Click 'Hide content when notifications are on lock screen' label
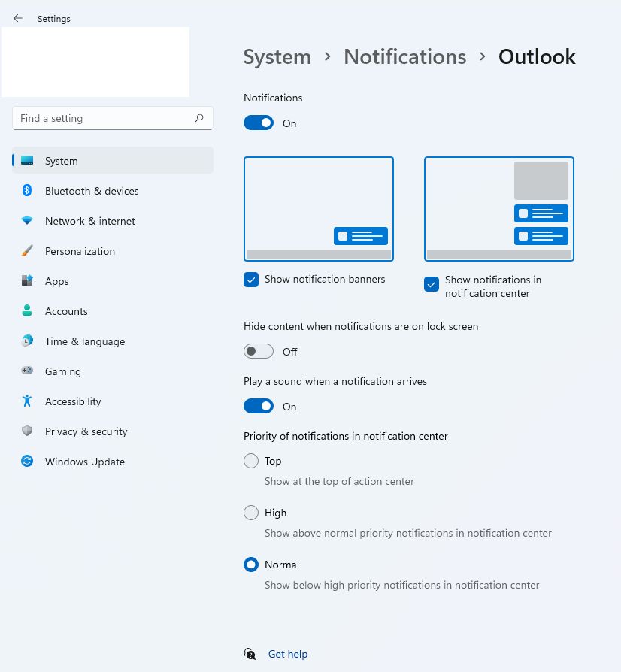This screenshot has height=672, width=621. tap(361, 326)
